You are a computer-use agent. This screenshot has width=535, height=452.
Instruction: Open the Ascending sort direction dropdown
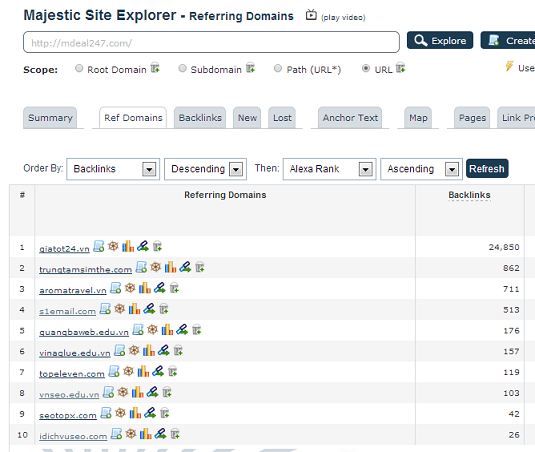(x=421, y=169)
